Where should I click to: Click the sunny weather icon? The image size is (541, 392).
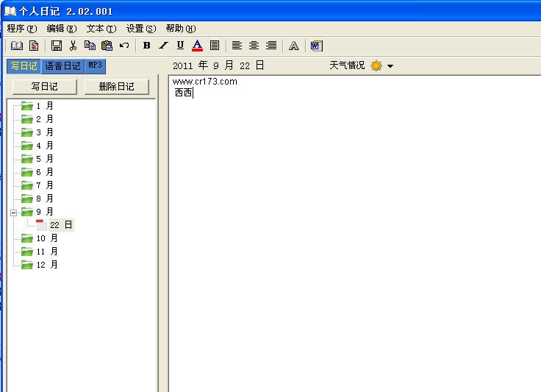coord(376,65)
